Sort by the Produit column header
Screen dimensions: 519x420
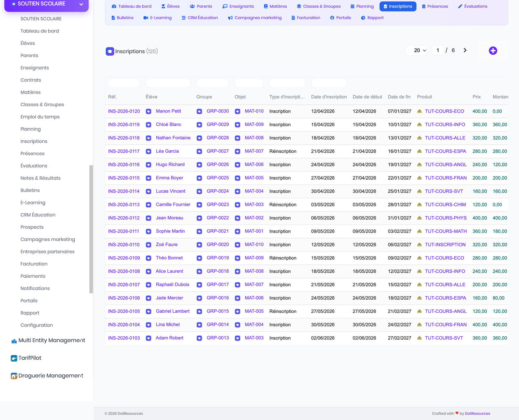pyautogui.click(x=425, y=97)
